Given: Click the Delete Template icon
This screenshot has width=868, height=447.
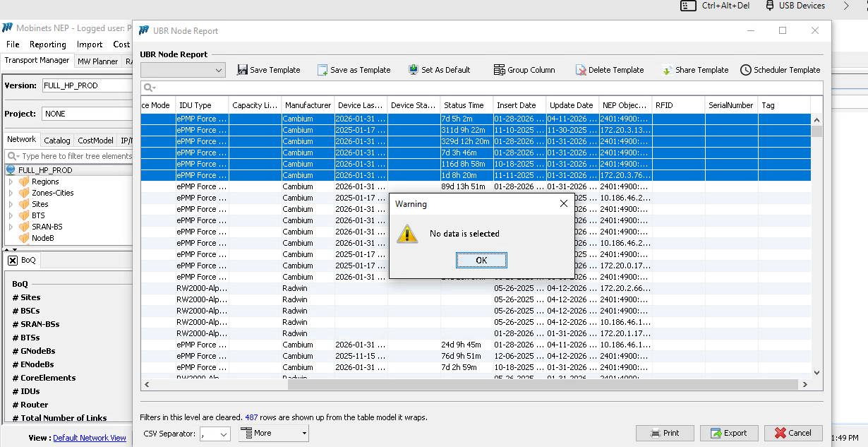Looking at the screenshot, I should pos(581,70).
